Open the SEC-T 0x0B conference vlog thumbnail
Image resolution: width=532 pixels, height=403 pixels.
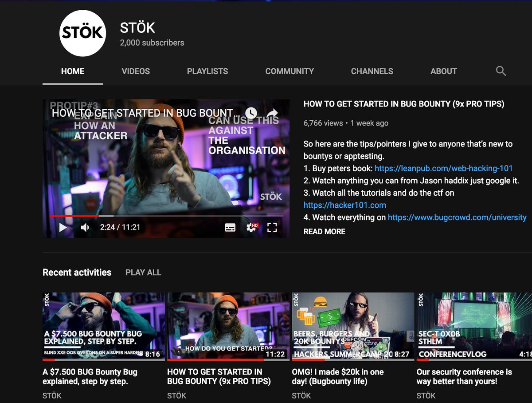[474, 326]
